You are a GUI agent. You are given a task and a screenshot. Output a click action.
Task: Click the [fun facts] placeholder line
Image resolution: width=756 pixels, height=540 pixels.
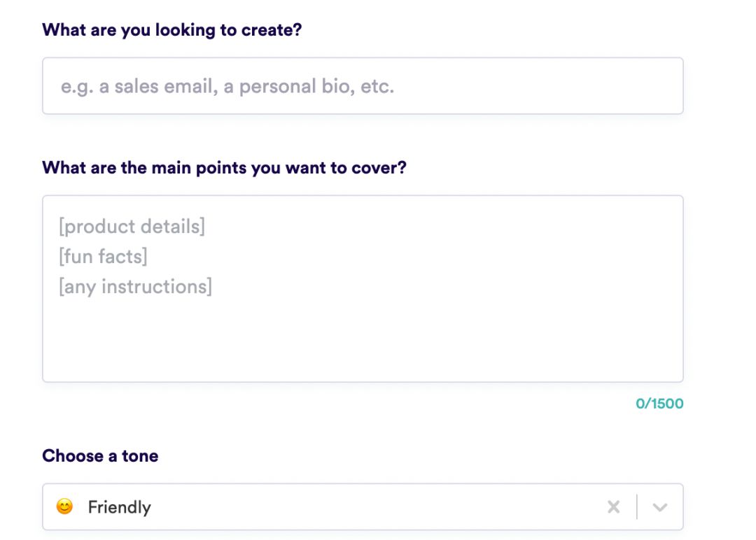click(x=103, y=256)
